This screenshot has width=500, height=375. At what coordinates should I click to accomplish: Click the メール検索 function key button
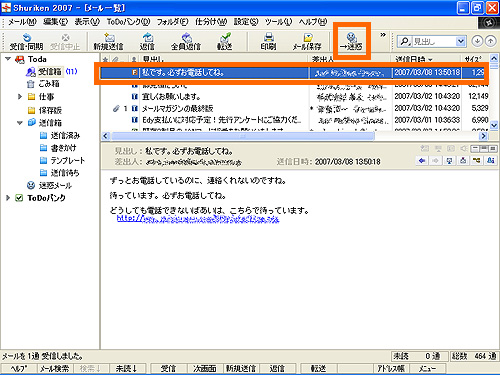tap(55, 368)
